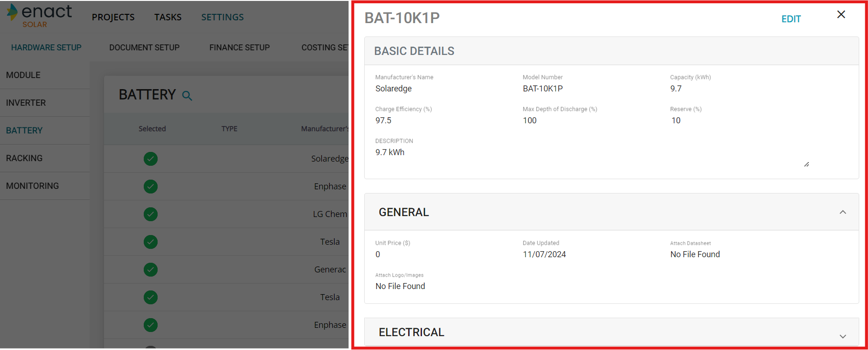Viewport: 868px width, 350px height.
Task: Toggle the selected checkmark for LG Chem battery
Action: point(151,214)
